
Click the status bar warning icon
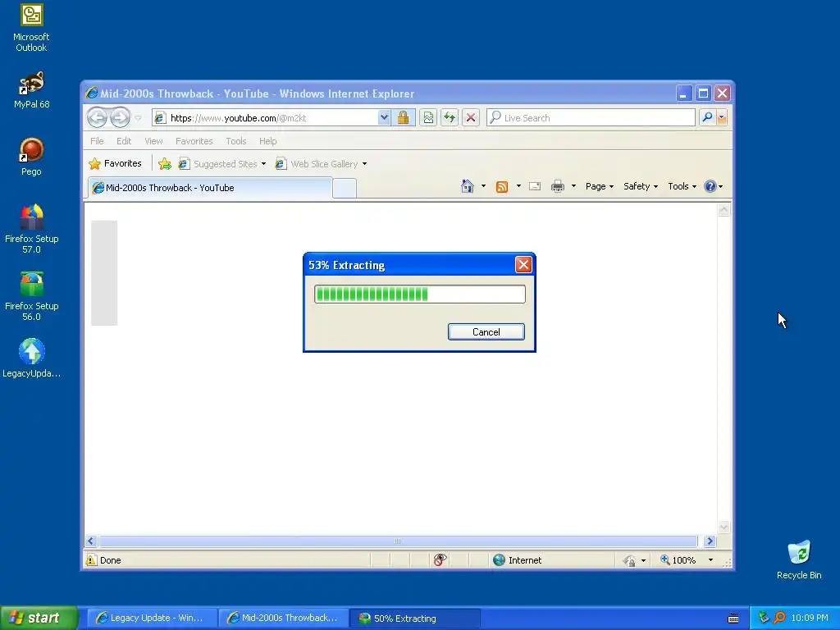click(92, 559)
